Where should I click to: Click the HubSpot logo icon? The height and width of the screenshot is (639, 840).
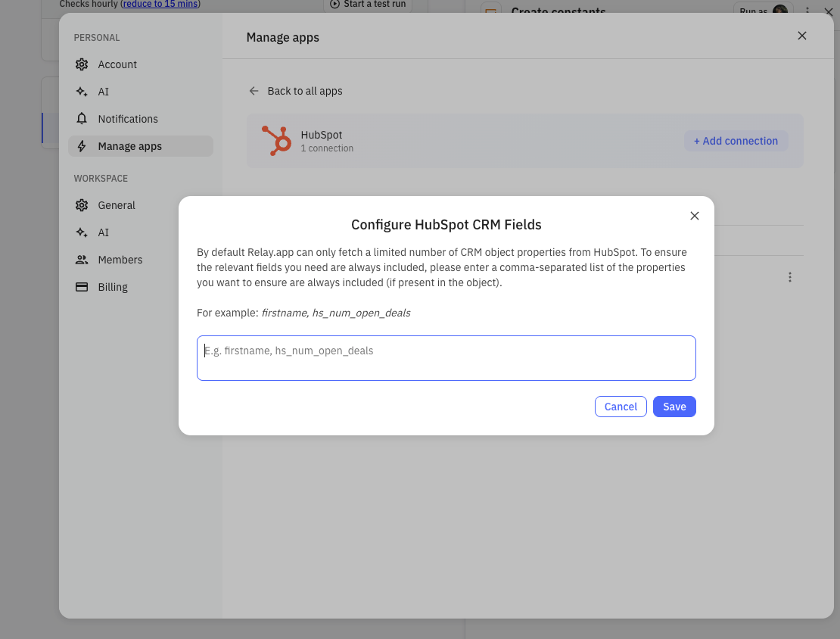pos(276,141)
